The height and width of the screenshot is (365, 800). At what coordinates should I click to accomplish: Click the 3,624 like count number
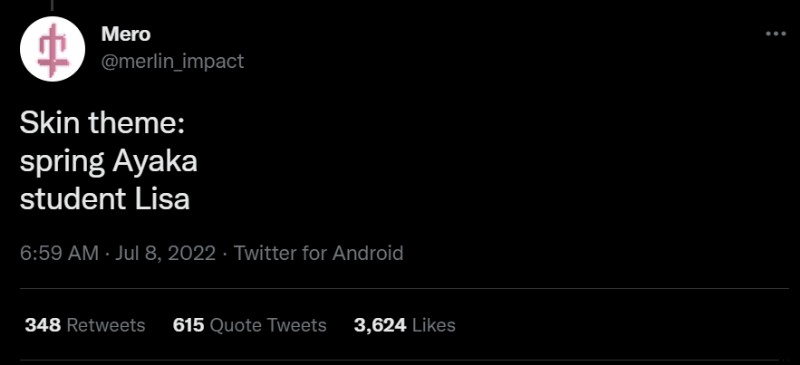point(380,325)
